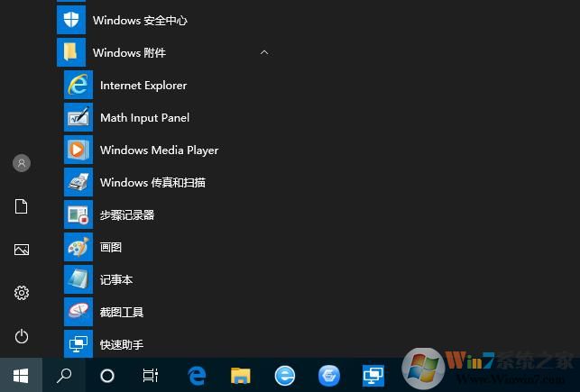Open 快速助手 icon in app list
Screen dimensions: 580x392
78,344
